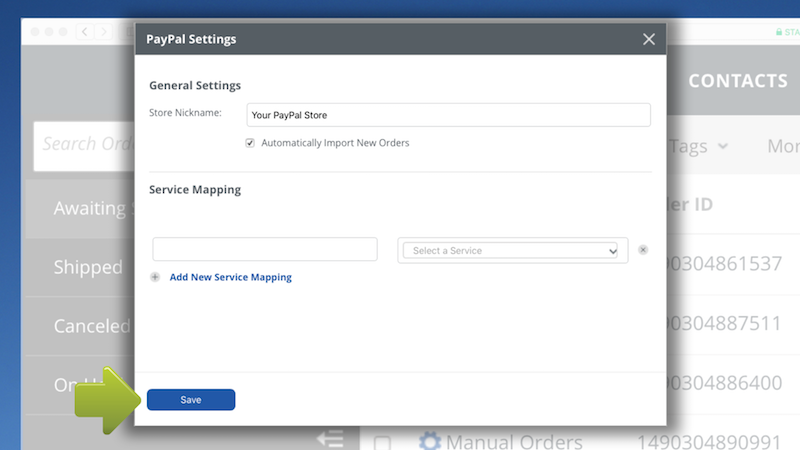Click Add New Service Mapping link

231,277
